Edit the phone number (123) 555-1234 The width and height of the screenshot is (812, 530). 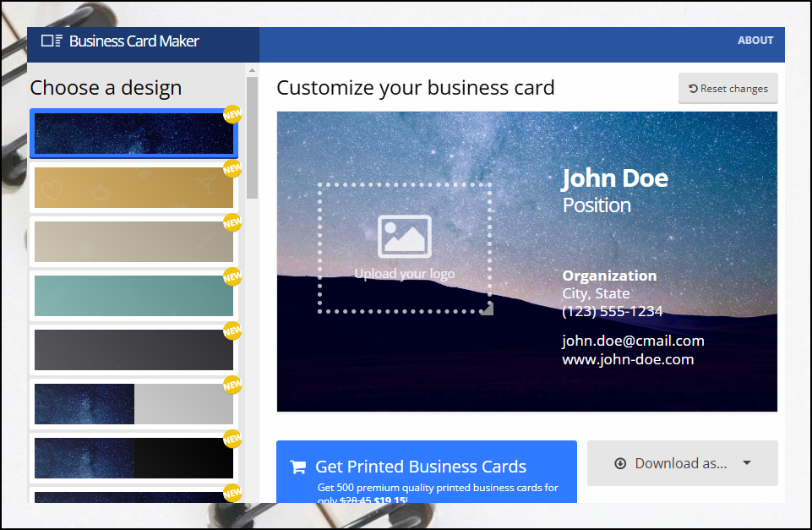(613, 311)
